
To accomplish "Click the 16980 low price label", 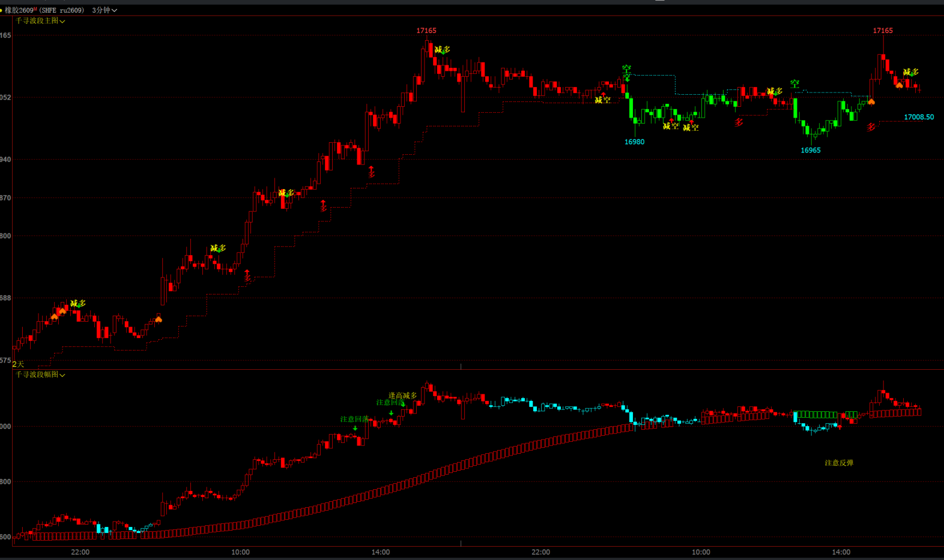I will coord(634,142).
